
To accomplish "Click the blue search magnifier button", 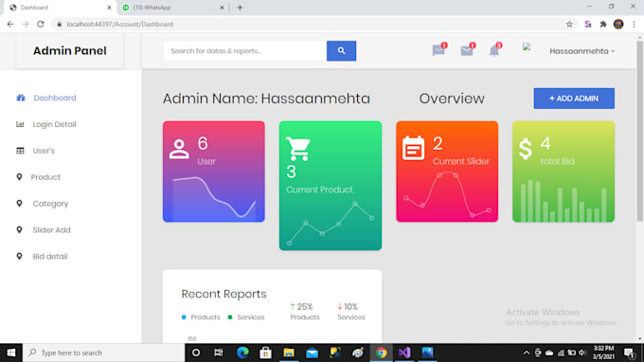I will [341, 51].
